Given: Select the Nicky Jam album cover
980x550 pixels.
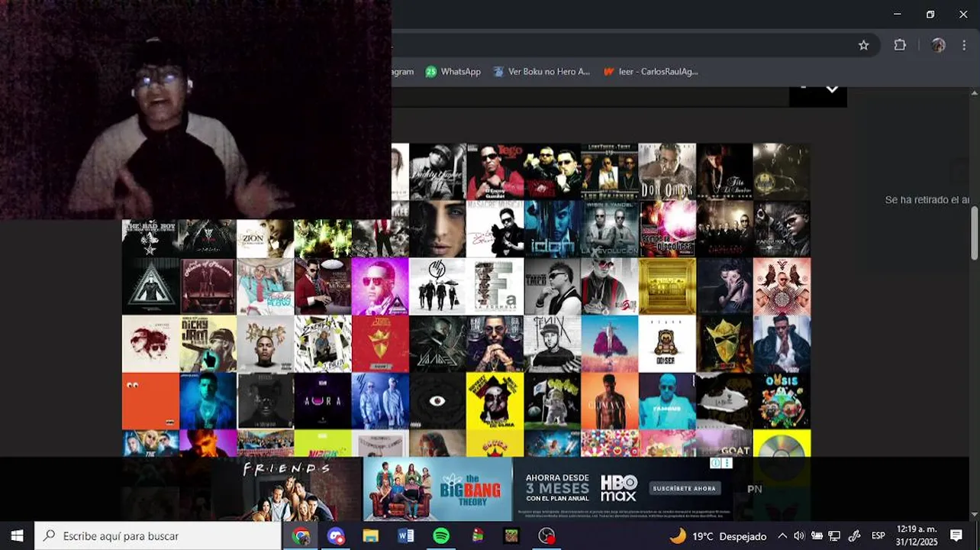Looking at the screenshot, I should pyautogui.click(x=208, y=344).
